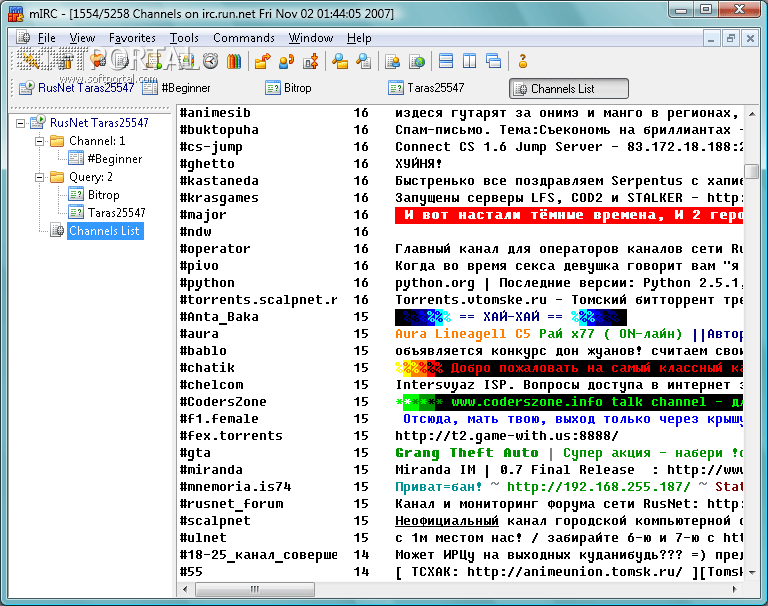Open the DCC Options icon
The image size is (768, 606).
click(310, 62)
